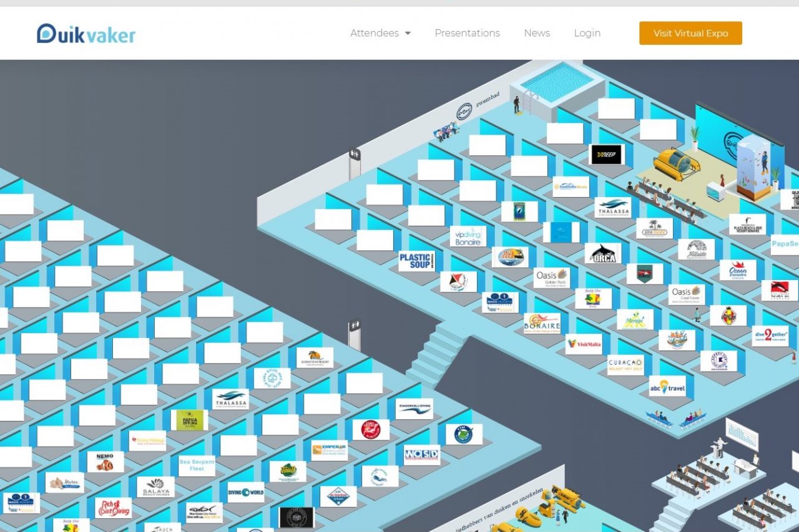Visit the VisitMalta booth

pos(584,344)
